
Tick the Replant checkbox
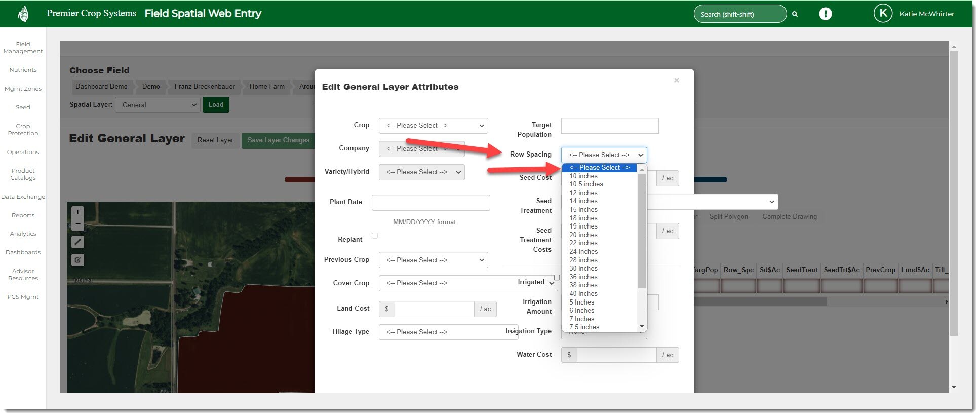tap(375, 236)
